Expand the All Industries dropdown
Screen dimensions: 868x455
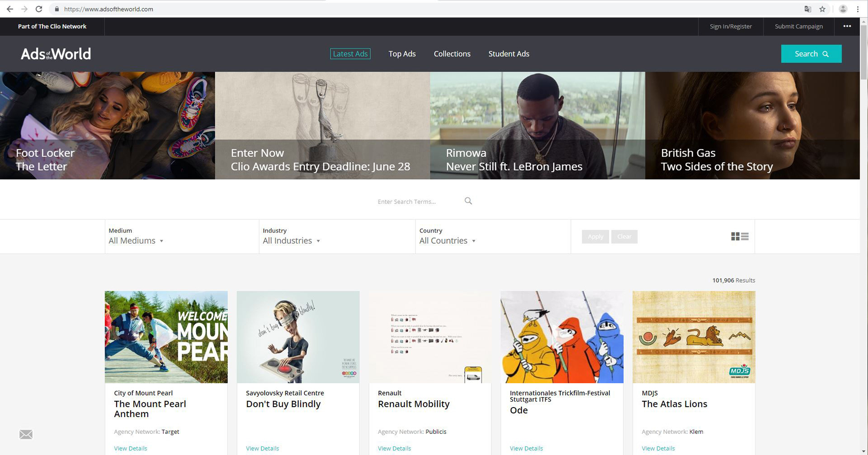[291, 241]
